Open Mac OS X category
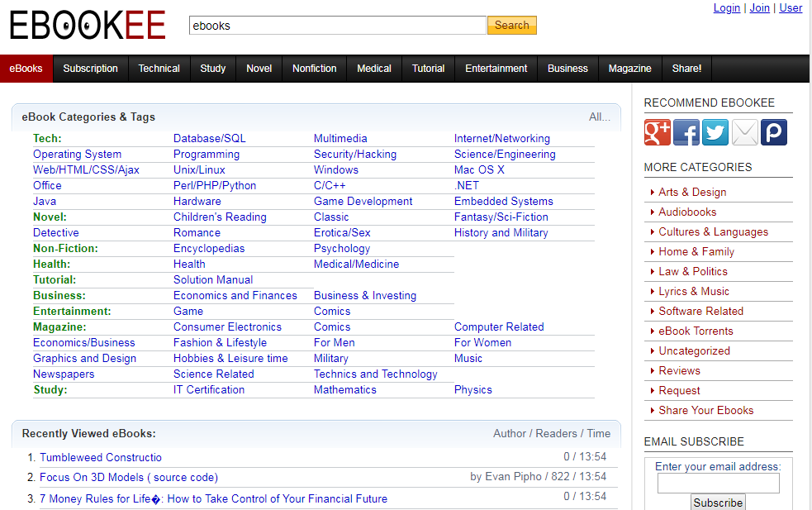The height and width of the screenshot is (510, 812). click(479, 170)
